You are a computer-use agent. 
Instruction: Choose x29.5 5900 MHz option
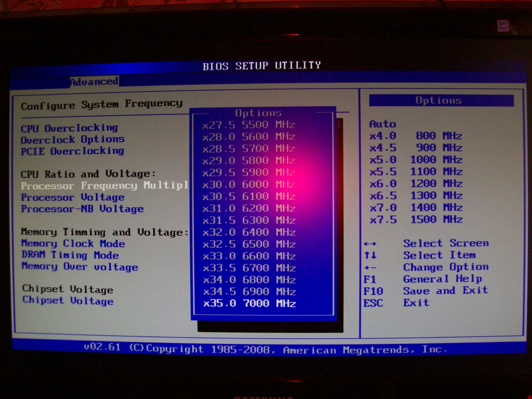(x=249, y=172)
